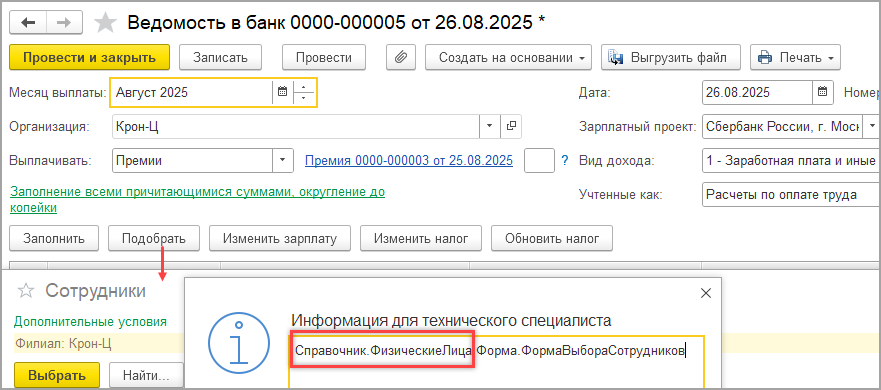
Task: Open the Печать dropdown menu
Action: 795,57
